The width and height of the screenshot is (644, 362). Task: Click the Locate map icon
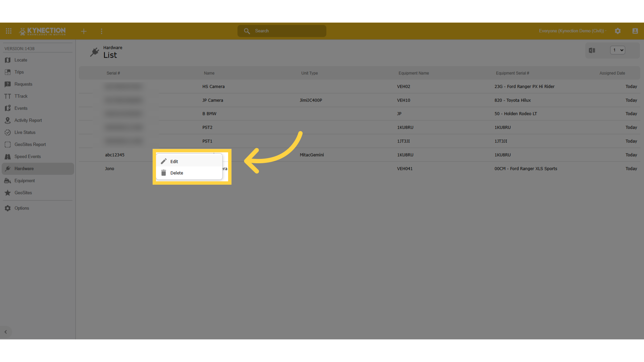click(8, 60)
